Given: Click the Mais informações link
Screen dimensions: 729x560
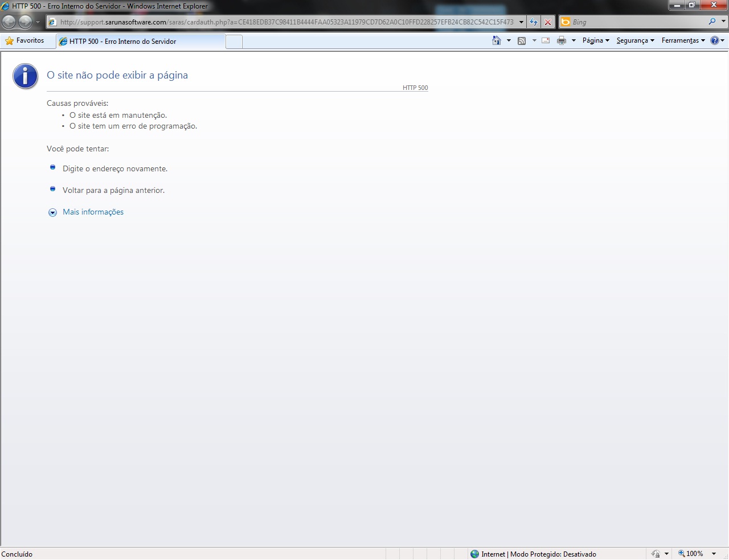Looking at the screenshot, I should click(x=93, y=212).
